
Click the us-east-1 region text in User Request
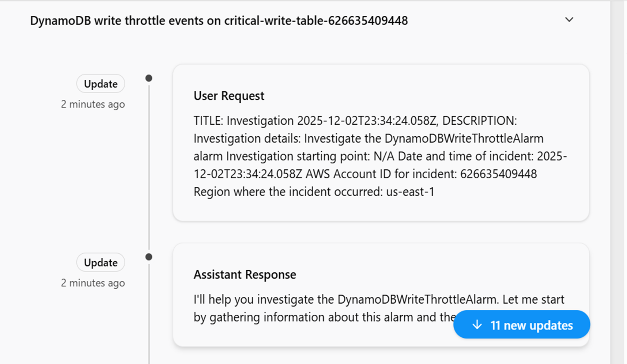click(410, 192)
